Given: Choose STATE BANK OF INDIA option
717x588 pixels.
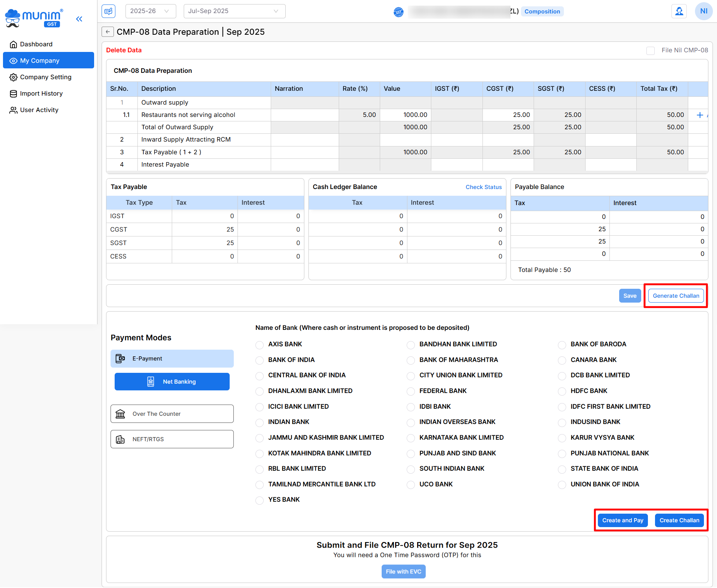Looking at the screenshot, I should (562, 469).
